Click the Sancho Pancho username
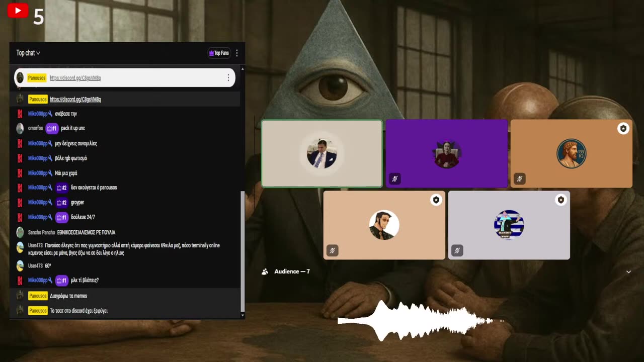This screenshot has height=362, width=644. pyautogui.click(x=41, y=232)
